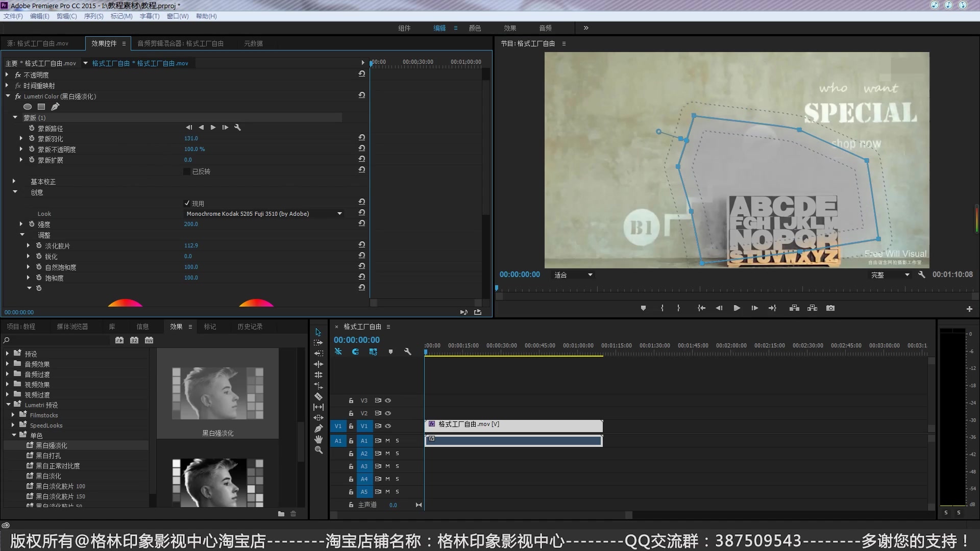Select the Zoom magnifier tool

coord(318,450)
